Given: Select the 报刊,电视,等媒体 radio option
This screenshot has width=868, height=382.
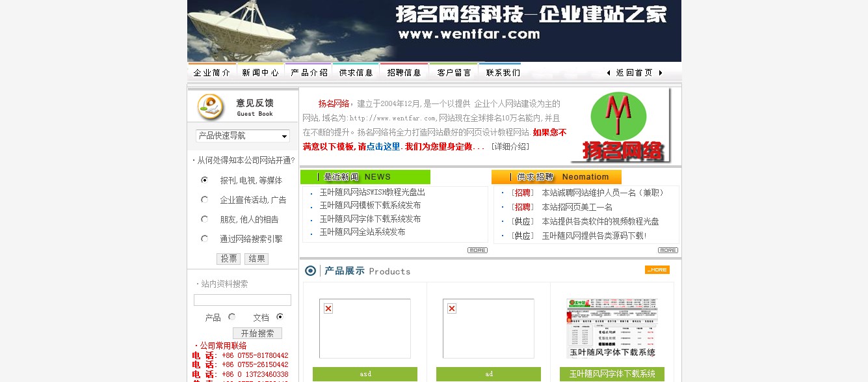Looking at the screenshot, I should click(x=204, y=180).
